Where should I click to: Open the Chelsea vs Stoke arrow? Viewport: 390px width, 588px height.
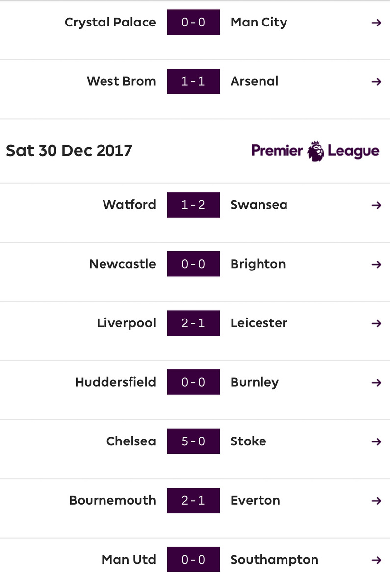click(376, 442)
